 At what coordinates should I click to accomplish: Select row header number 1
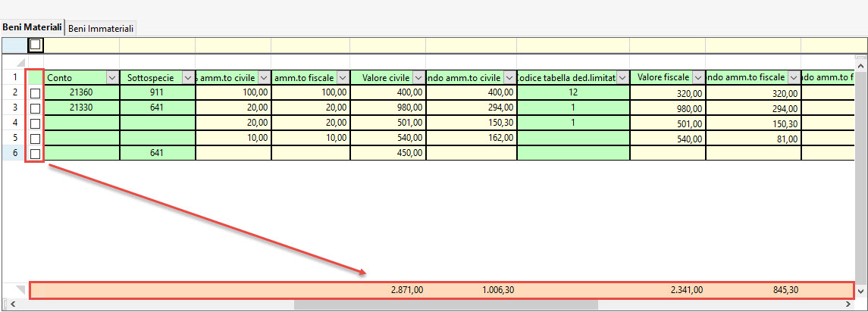[15, 78]
